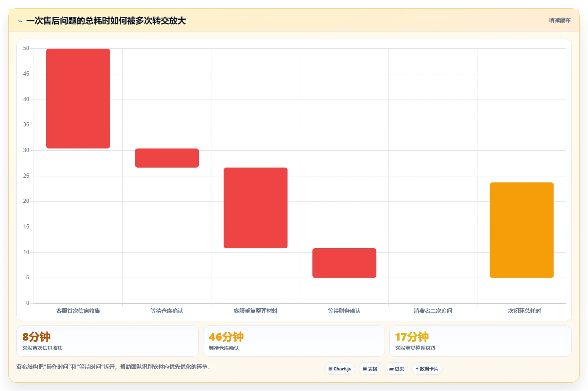
Task: Click the x-axis label 等待财务确认
Action: 344,311
